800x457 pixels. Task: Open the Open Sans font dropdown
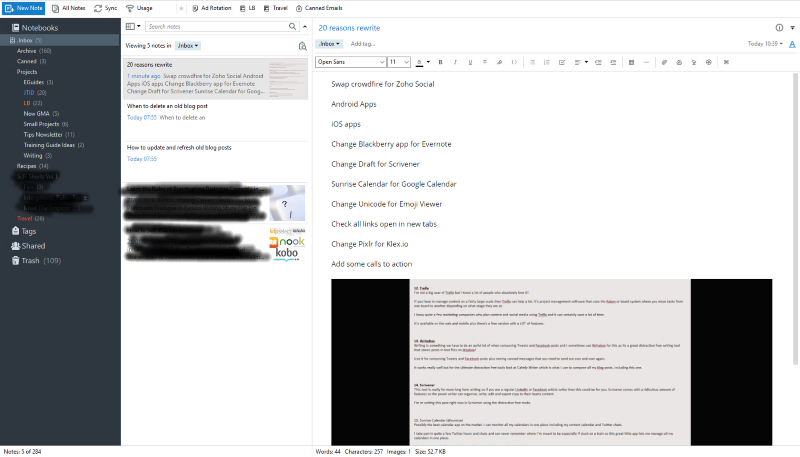[x=351, y=62]
